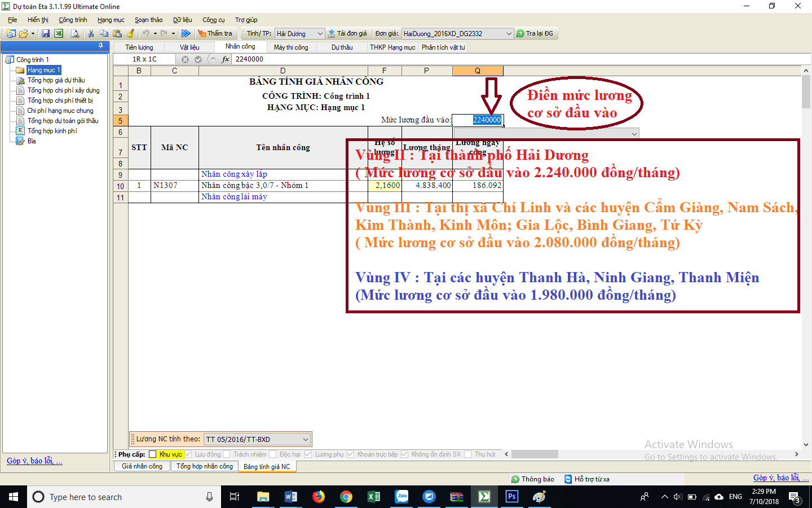Click the Paste clipboard icon

pyautogui.click(x=117, y=34)
